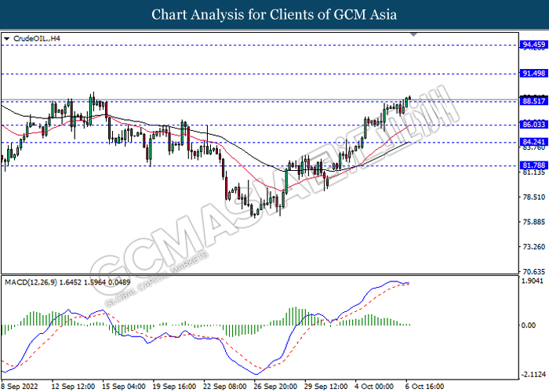Click the 70.635 price axis value
The width and height of the screenshot is (549, 392).
click(533, 271)
